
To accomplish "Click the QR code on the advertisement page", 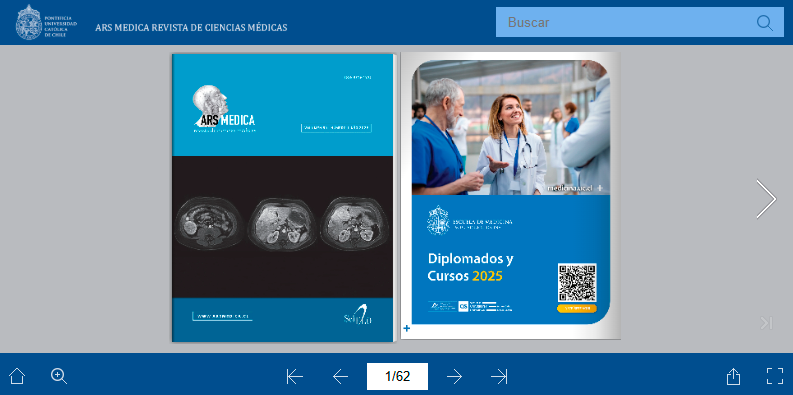I will point(577,282).
